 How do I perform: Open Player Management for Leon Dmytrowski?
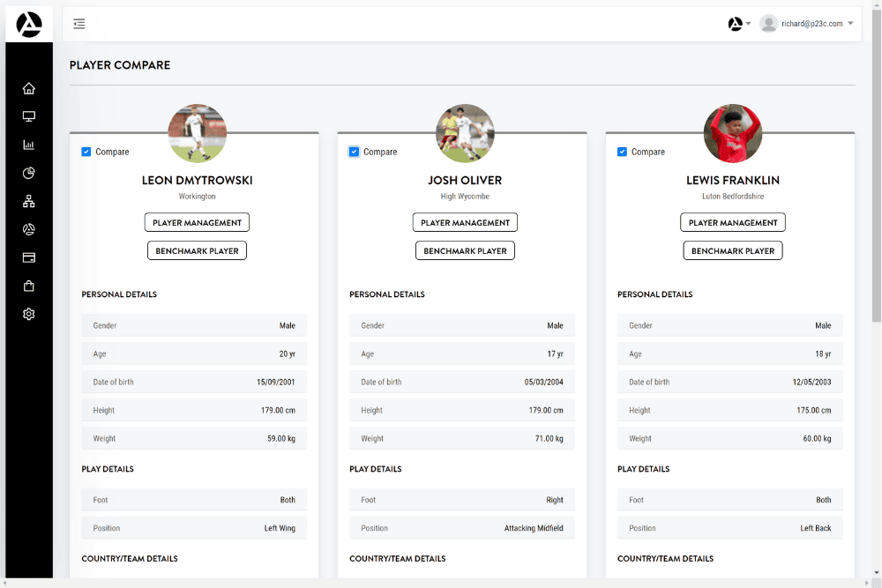tap(197, 223)
